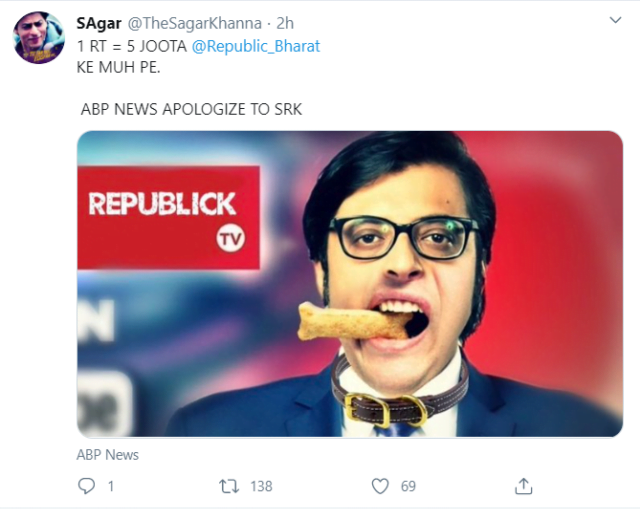Click the ABP News image caption
The width and height of the screenshot is (640, 519).
tap(108, 454)
